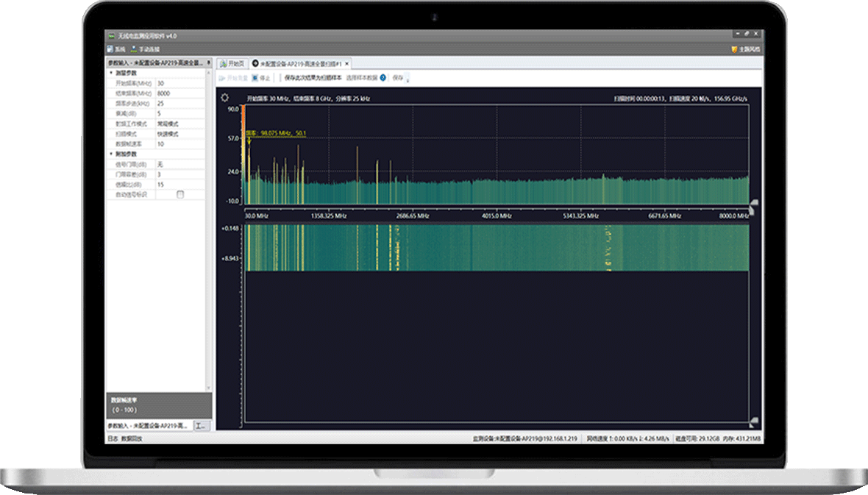This screenshot has width=868, height=495.
Task: Click the stop (停止) toolbar button
Action: pos(261,78)
